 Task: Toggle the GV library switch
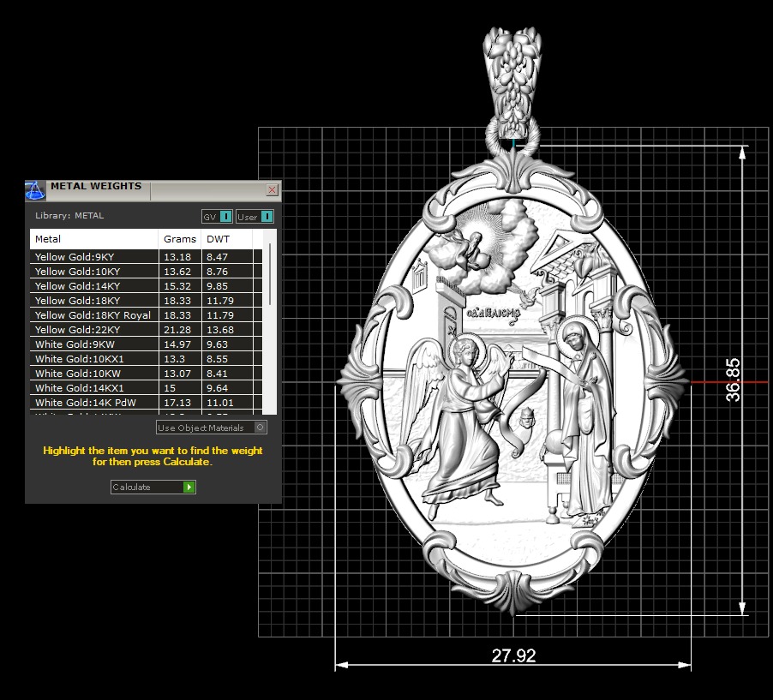[225, 217]
